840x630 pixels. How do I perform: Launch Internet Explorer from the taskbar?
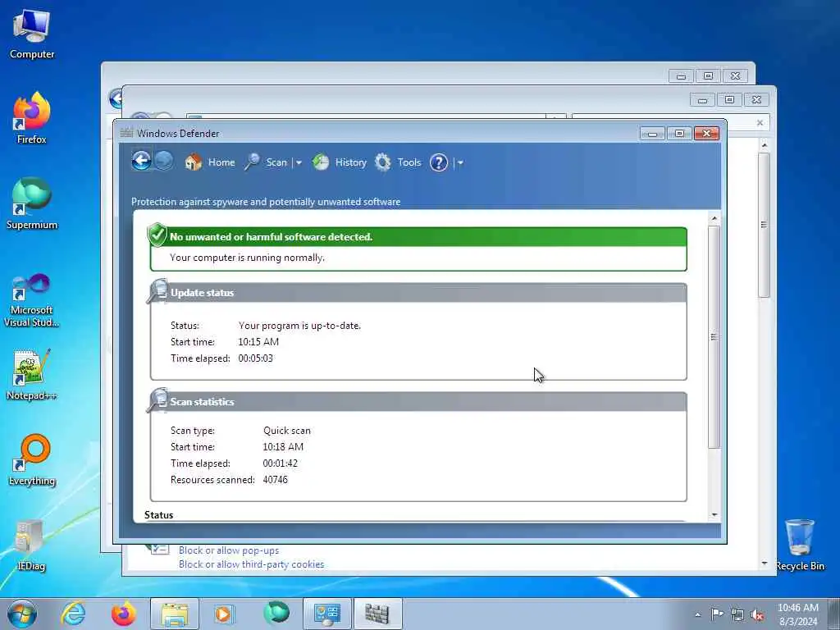[73, 614]
